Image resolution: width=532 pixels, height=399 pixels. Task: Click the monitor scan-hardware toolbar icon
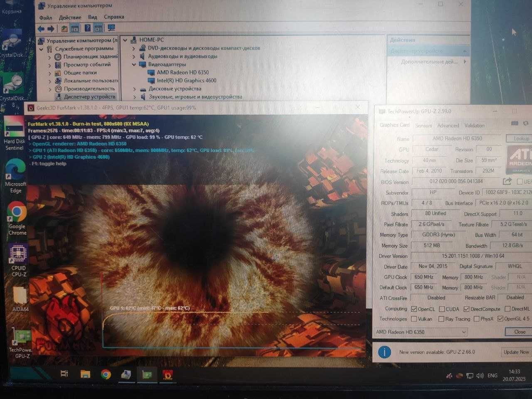pyautogui.click(x=111, y=28)
